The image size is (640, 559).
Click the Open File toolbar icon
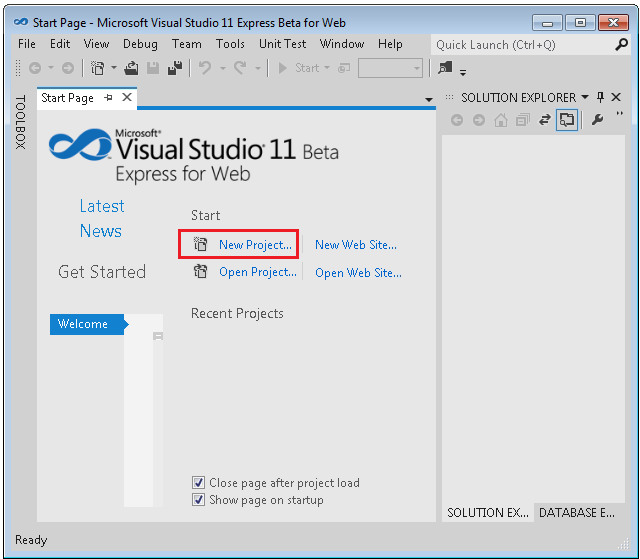131,68
